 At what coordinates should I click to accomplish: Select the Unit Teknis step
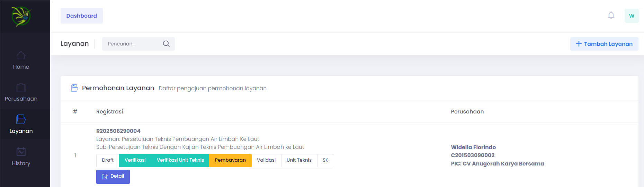[x=299, y=160]
